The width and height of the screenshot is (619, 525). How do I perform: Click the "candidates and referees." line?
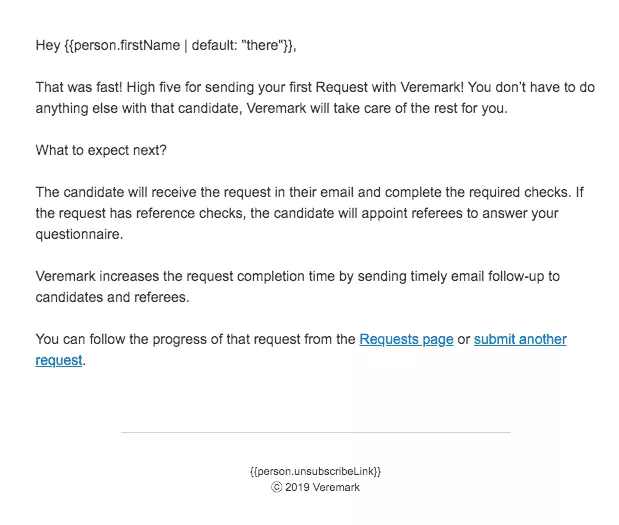113,297
